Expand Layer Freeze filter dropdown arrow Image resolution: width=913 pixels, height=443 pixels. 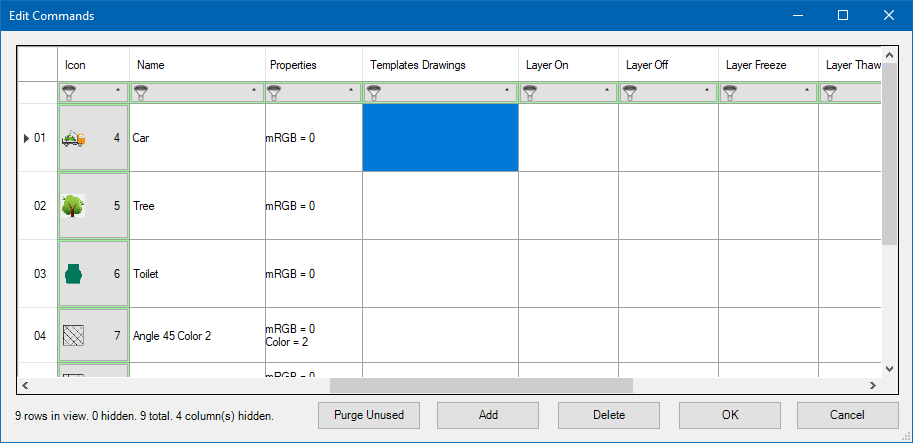coord(807,91)
